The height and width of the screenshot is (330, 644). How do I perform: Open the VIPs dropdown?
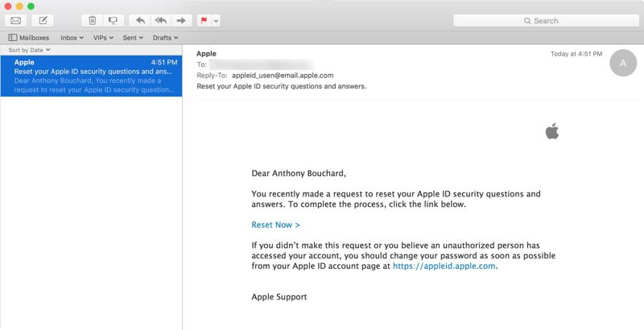103,38
